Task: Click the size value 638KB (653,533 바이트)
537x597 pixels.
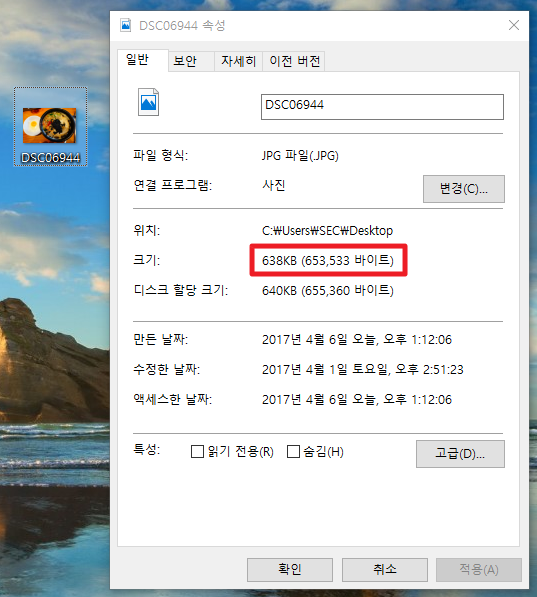Action: point(328,260)
